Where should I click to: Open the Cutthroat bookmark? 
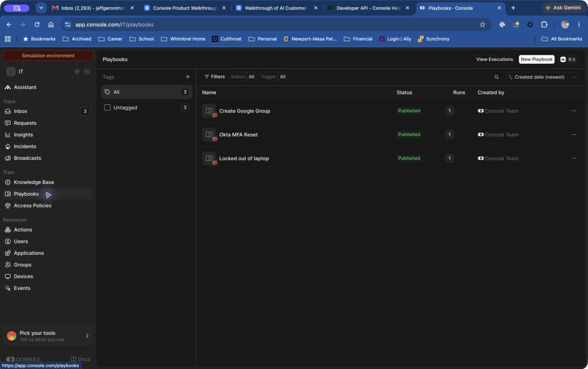click(227, 39)
